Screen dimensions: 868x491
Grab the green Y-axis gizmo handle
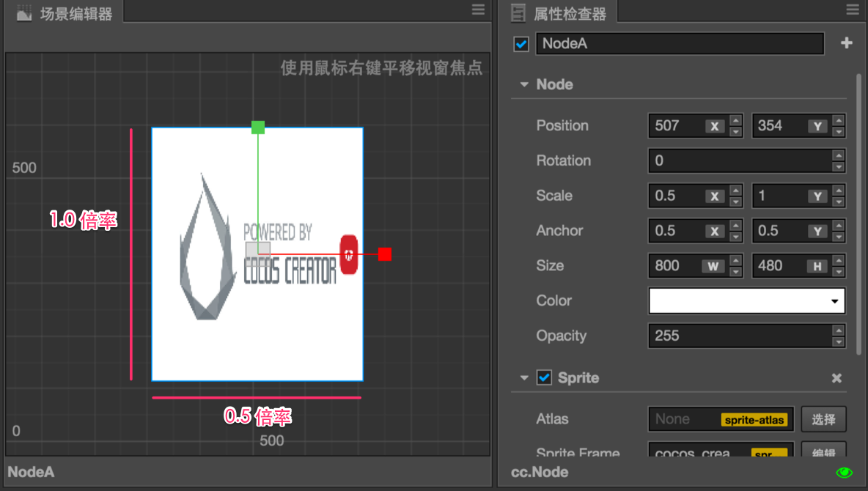coord(258,128)
